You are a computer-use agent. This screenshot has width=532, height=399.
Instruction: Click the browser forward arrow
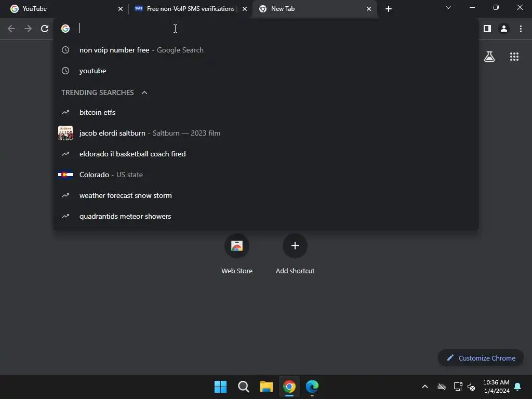(28, 29)
